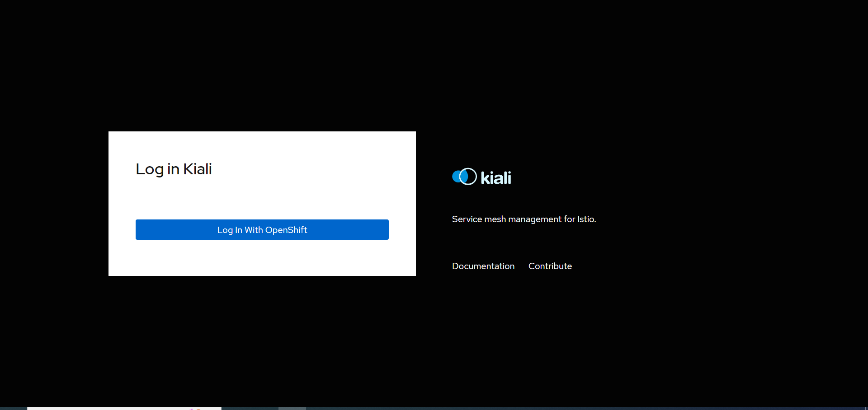This screenshot has height=410, width=868.
Task: Click the Log in Kiali heading
Action: (x=174, y=169)
